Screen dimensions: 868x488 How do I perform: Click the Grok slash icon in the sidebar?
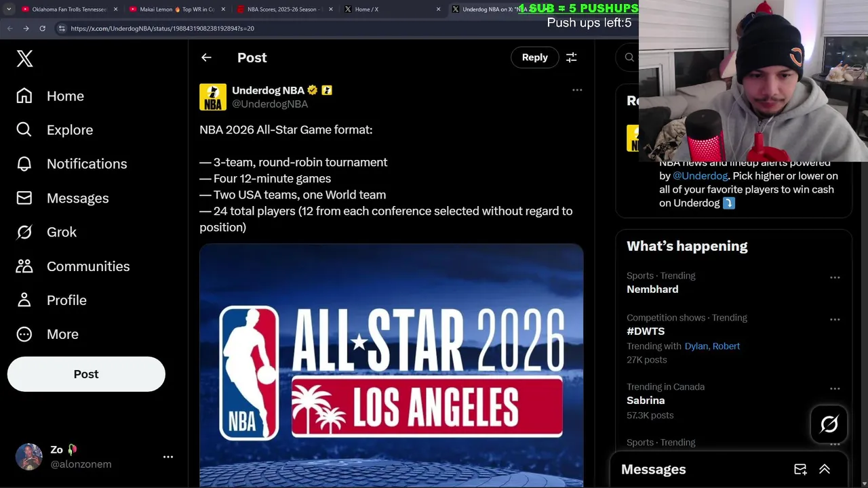[24, 232]
